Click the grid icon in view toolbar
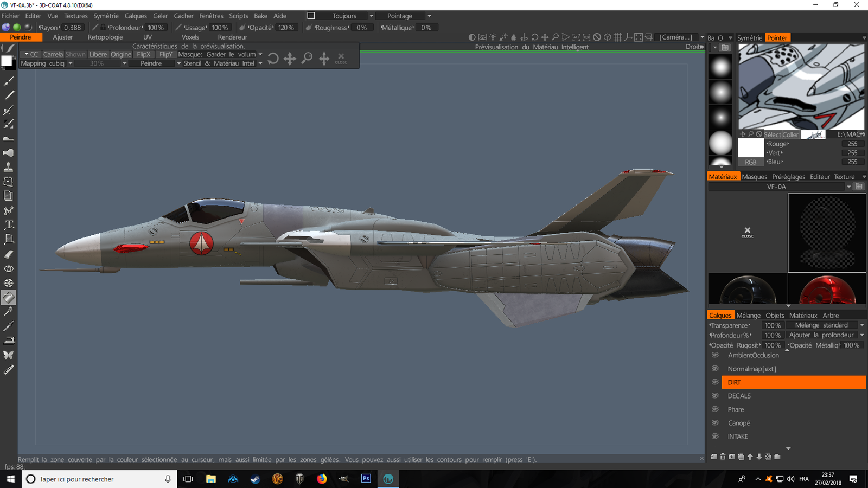This screenshot has width=868, height=488. pos(617,37)
